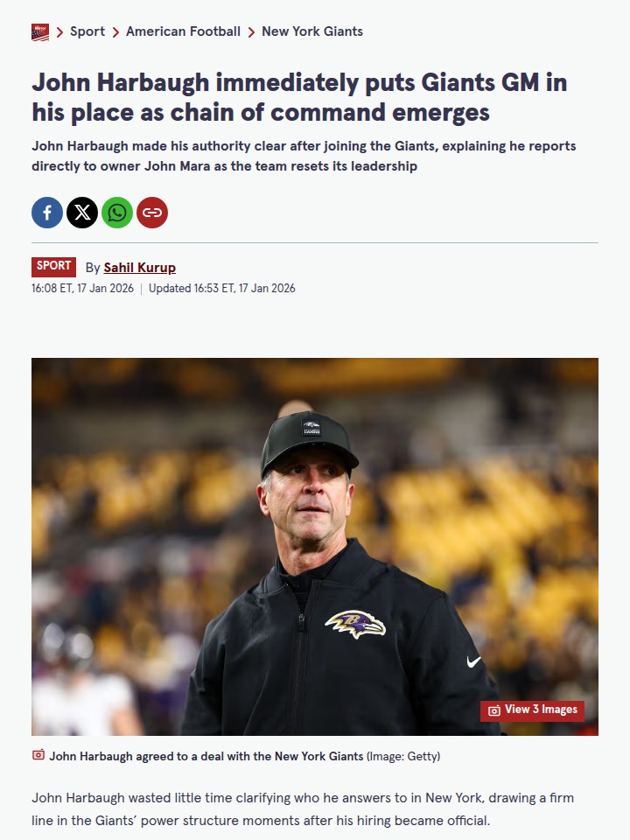Click the article headline about John Harbaugh
This screenshot has height=840, width=630.
click(299, 98)
